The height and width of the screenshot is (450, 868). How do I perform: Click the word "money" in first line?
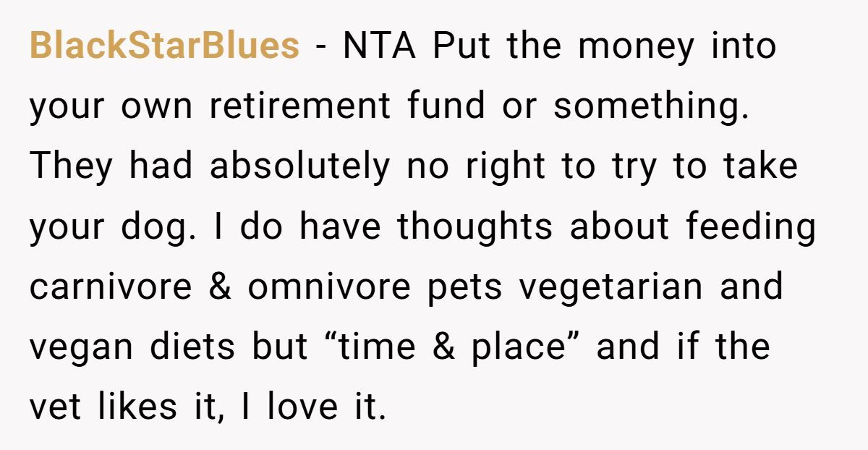(635, 47)
